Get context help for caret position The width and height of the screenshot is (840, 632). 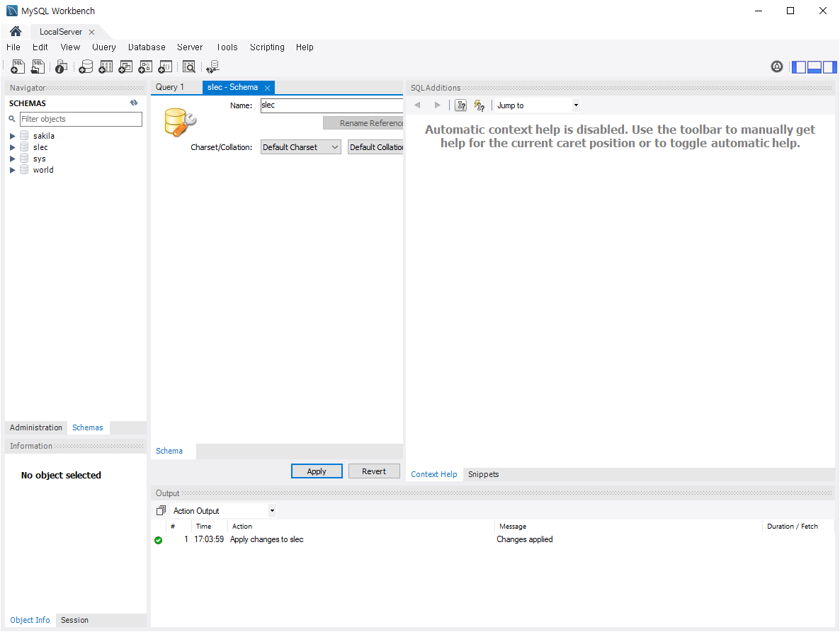[x=460, y=105]
